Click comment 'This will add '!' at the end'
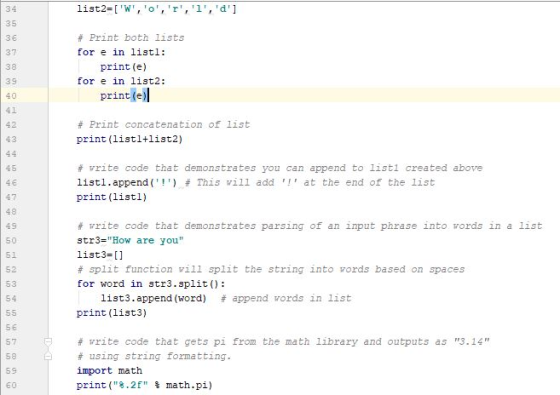This screenshot has width=560, height=395. 310,182
